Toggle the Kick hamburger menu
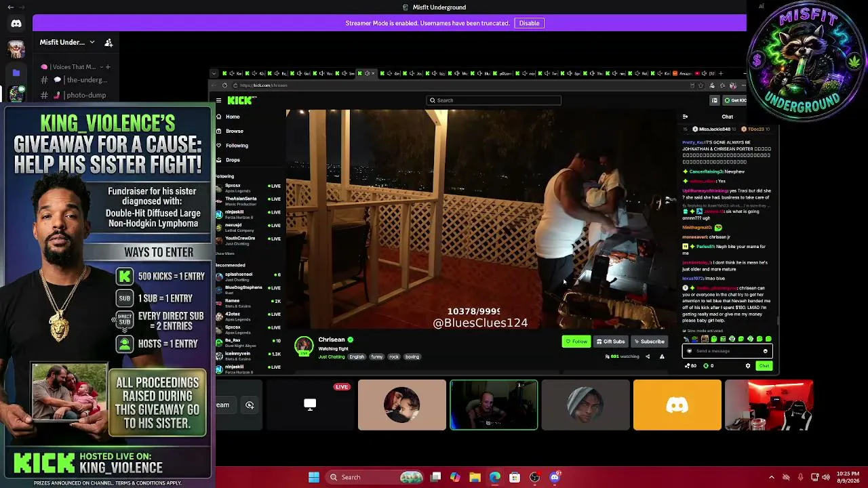868x488 pixels. (x=218, y=100)
